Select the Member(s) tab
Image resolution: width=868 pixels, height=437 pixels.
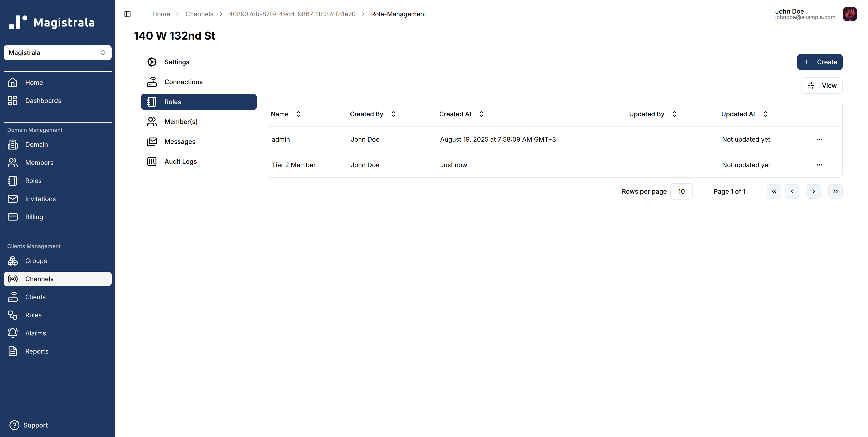point(181,122)
